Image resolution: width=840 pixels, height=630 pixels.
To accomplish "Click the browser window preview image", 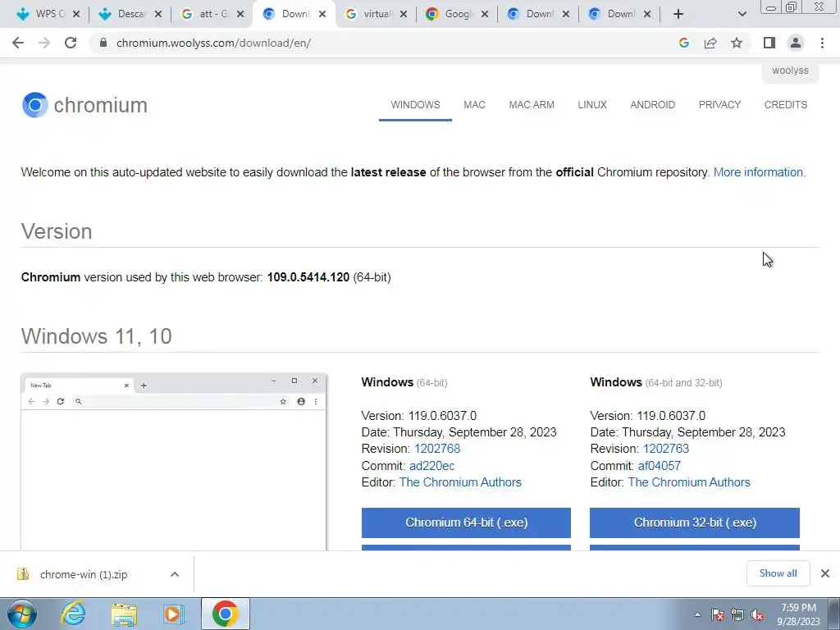I will tap(174, 462).
